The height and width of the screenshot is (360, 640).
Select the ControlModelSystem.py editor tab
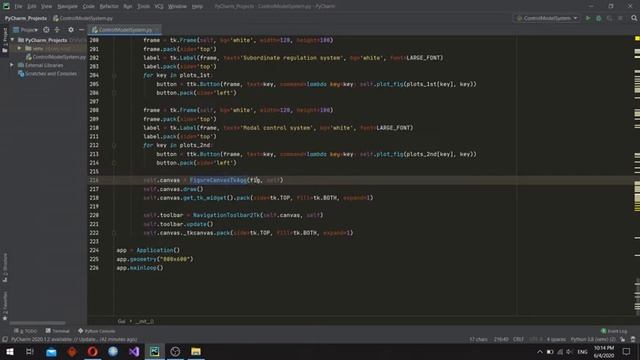click(124, 30)
